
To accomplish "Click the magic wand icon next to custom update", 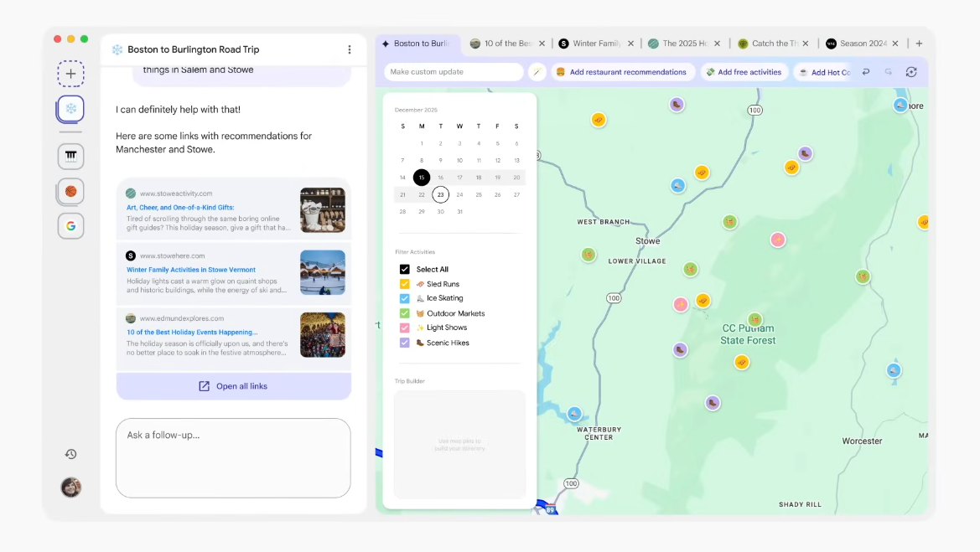I will tap(537, 72).
